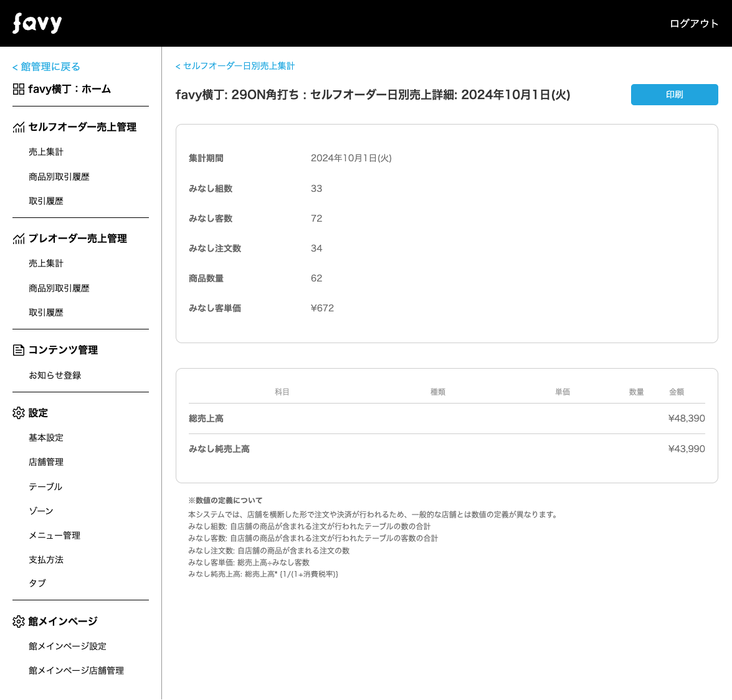Click the chart icon beside プレオーダー売上管理
Image resolution: width=732 pixels, height=700 pixels.
point(19,239)
